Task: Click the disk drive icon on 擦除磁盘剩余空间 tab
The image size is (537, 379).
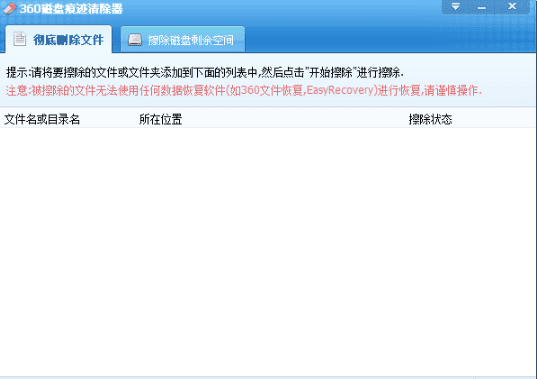Action: (135, 40)
